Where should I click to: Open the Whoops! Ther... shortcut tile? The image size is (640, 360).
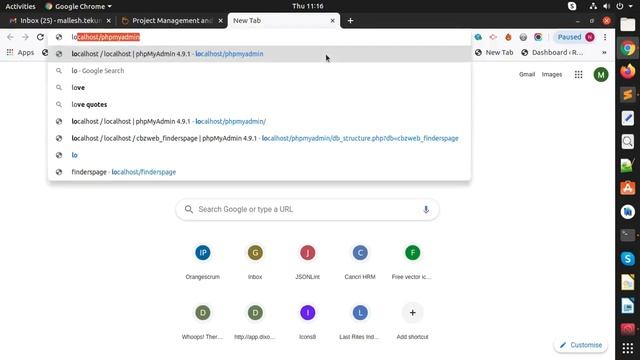click(202, 321)
